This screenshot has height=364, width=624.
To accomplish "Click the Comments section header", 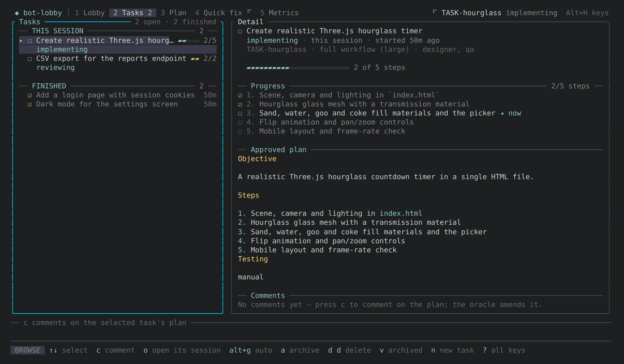I will [268, 296].
